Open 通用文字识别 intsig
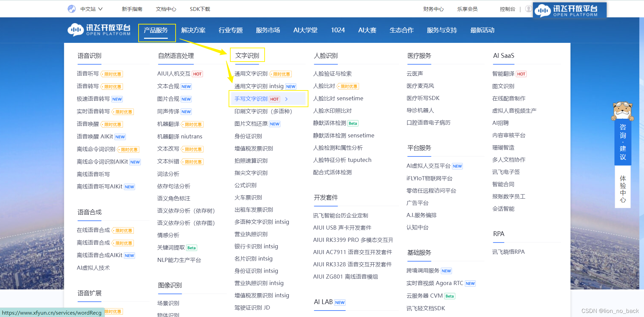Image resolution: width=644 pixels, height=317 pixels. tap(259, 86)
